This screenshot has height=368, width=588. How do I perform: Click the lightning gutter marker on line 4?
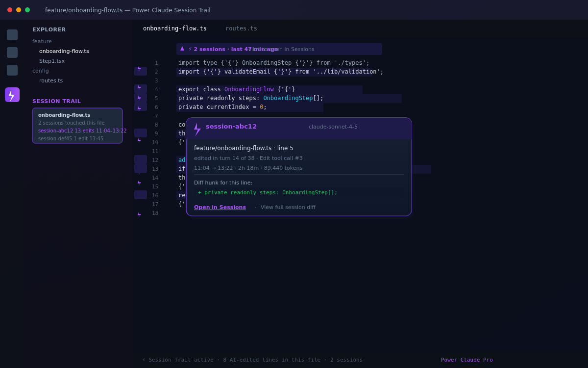coord(139,87)
